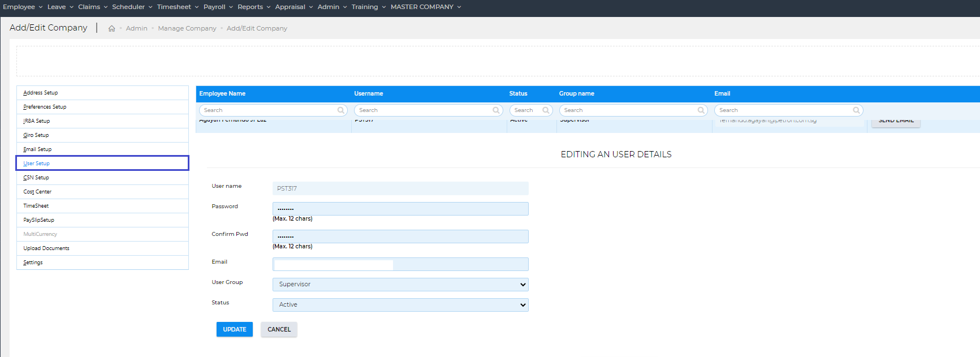The width and height of the screenshot is (980, 357).
Task: Click the Email field in user details
Action: tap(400, 264)
